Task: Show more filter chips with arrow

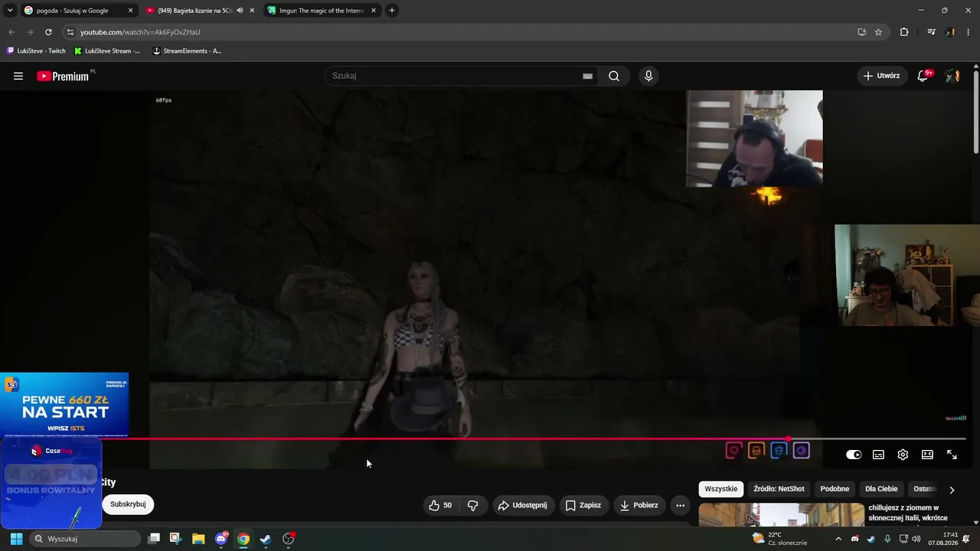Action: [x=952, y=490]
